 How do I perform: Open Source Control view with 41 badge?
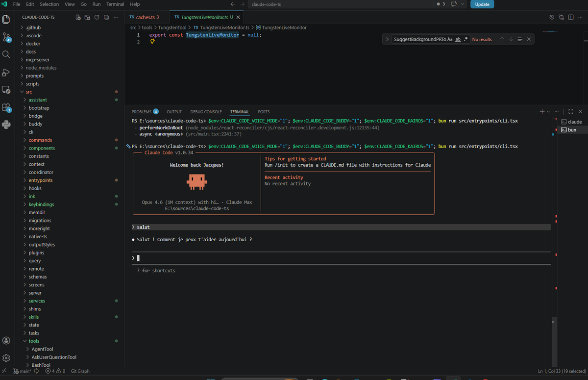click(x=6, y=37)
